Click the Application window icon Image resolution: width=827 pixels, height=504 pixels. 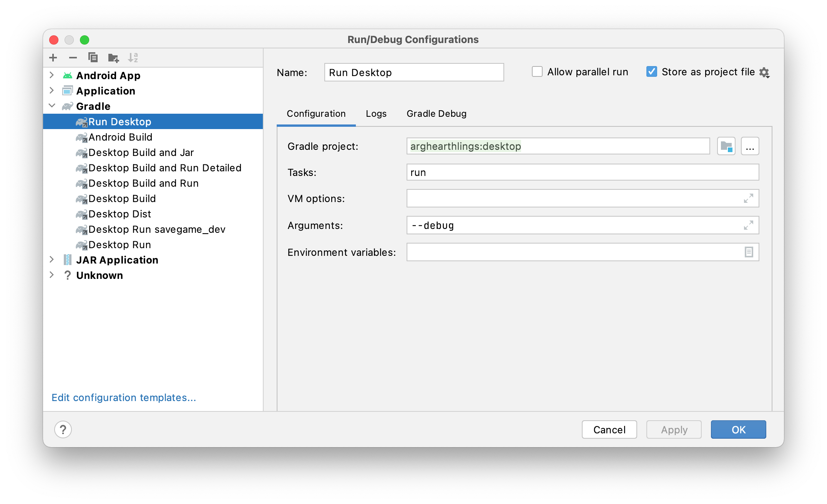pos(68,91)
